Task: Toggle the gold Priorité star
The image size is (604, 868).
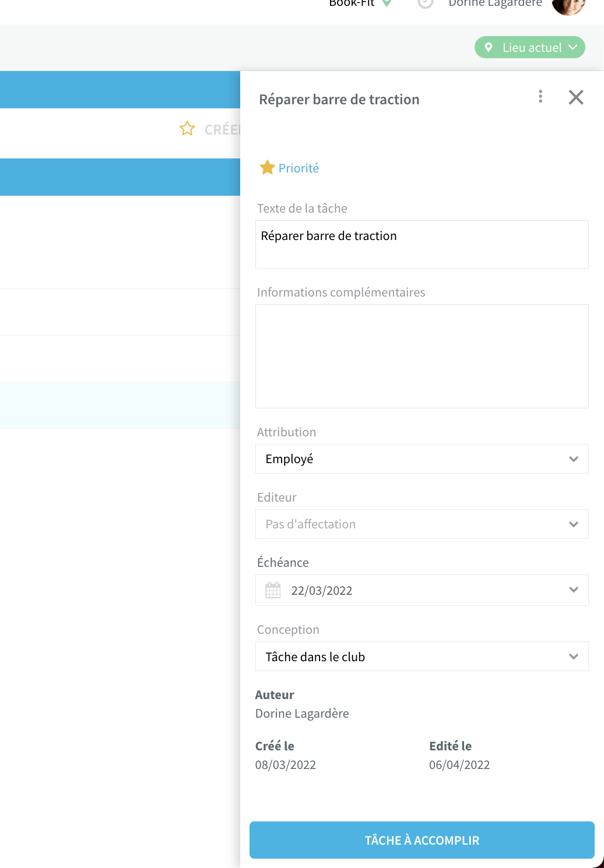Action: pyautogui.click(x=268, y=168)
